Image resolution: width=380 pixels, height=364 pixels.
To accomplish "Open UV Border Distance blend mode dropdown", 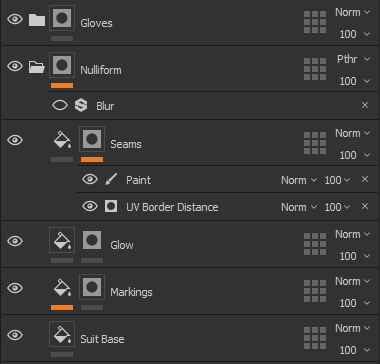I will [299, 207].
